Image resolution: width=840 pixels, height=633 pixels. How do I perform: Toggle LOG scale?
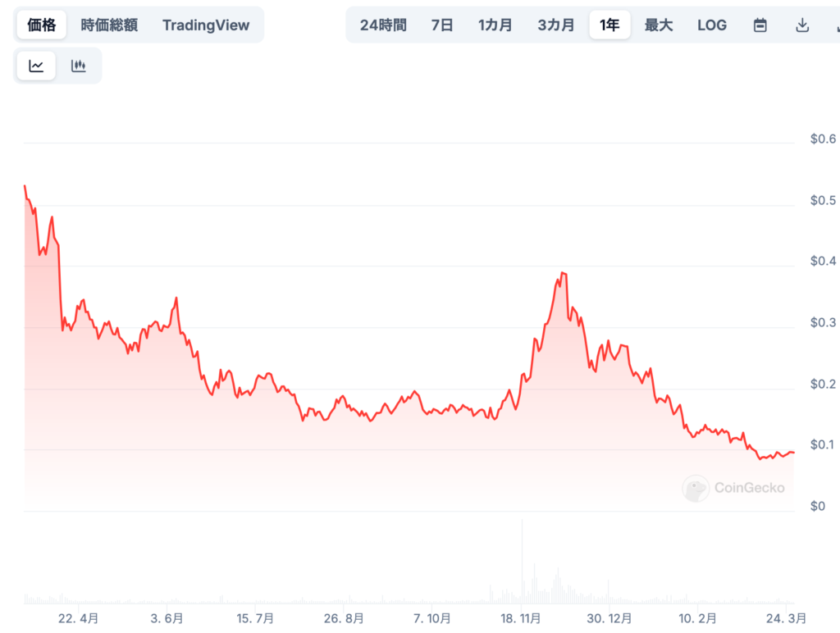[x=712, y=25]
